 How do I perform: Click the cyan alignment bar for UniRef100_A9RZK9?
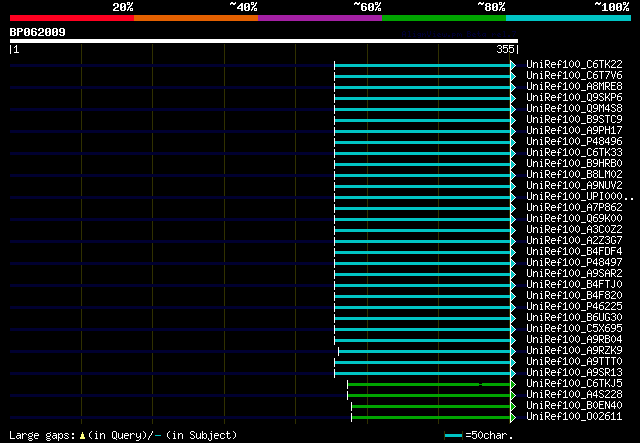click(424, 352)
